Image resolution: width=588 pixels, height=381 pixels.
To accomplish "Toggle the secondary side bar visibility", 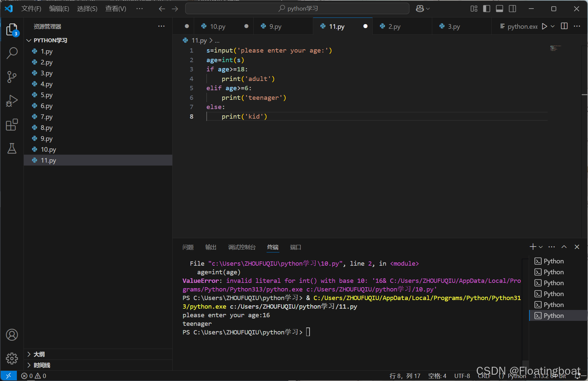I will point(512,9).
